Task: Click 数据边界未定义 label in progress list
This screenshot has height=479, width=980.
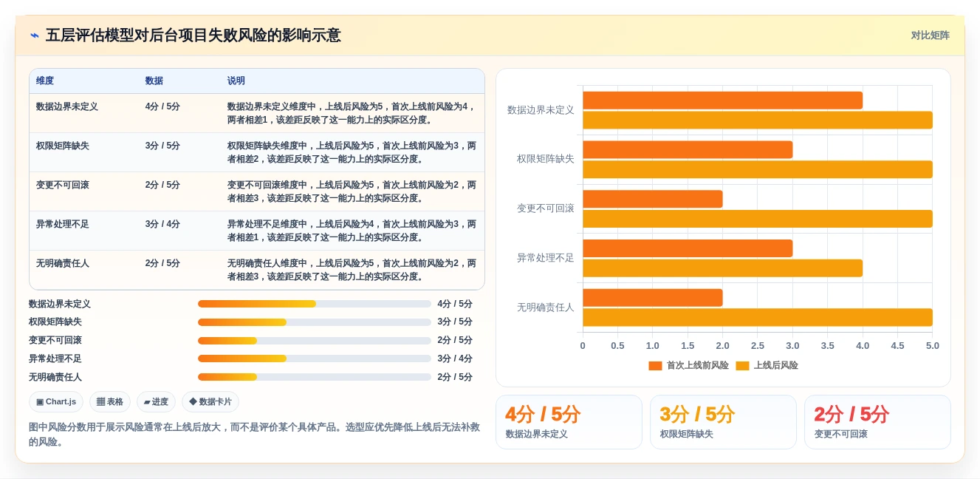Action: pos(60,304)
